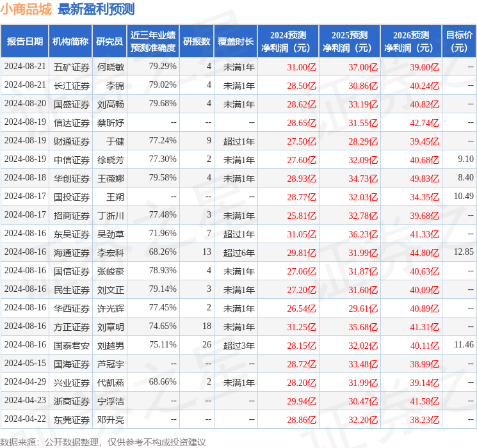Click 2026 forecast value 38.23亿

[424, 420]
